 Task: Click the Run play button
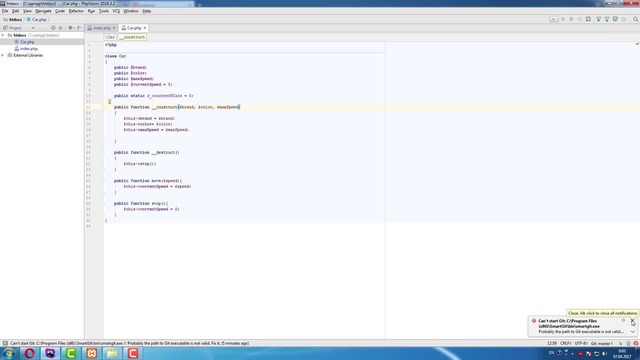[563, 19]
